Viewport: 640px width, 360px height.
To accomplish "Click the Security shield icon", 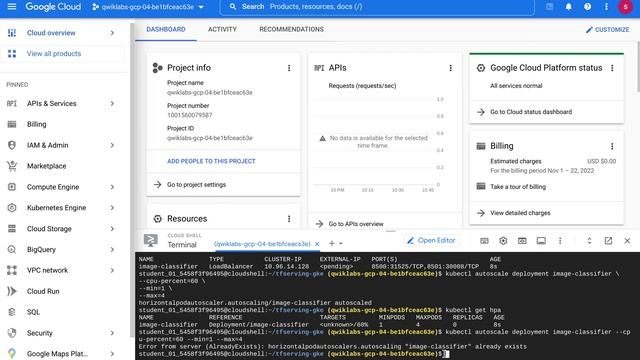I will pyautogui.click(x=12, y=333).
